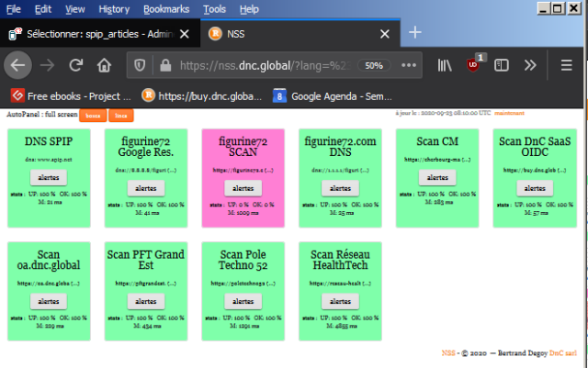
Task: Show site security padlock info
Action: tap(165, 65)
